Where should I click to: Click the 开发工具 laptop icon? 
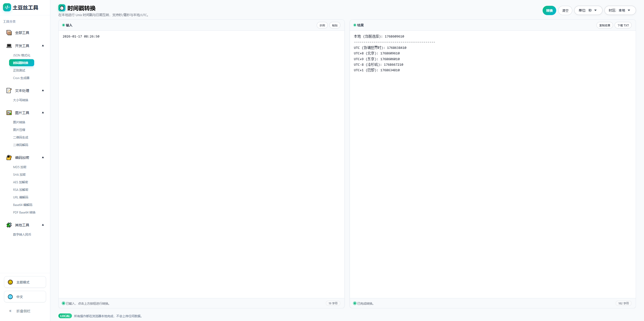coord(9,46)
